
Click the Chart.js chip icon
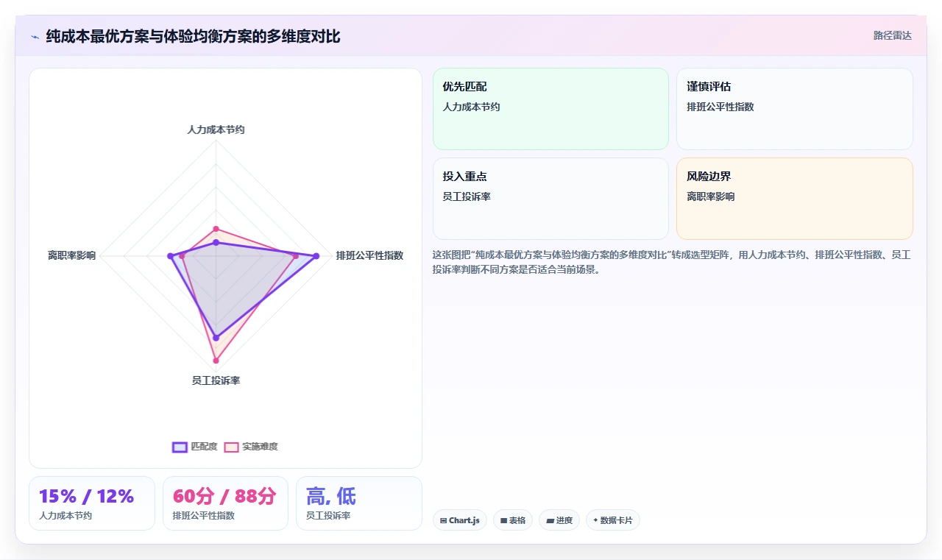coord(443,520)
